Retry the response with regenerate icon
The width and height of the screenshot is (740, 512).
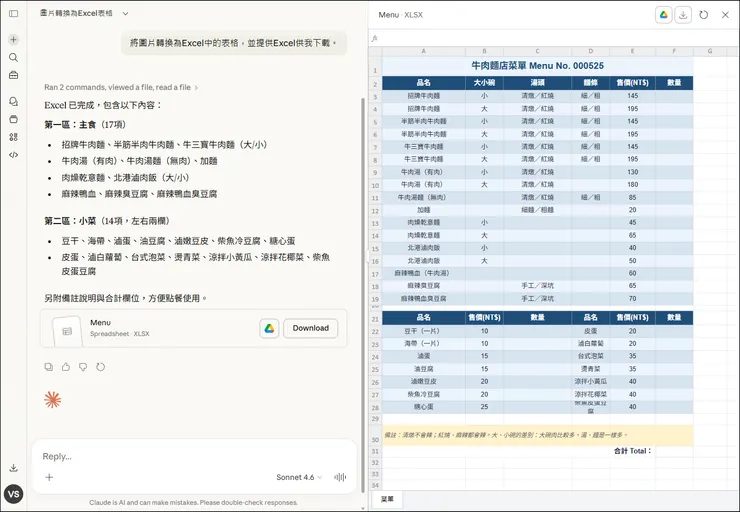pyautogui.click(x=101, y=367)
